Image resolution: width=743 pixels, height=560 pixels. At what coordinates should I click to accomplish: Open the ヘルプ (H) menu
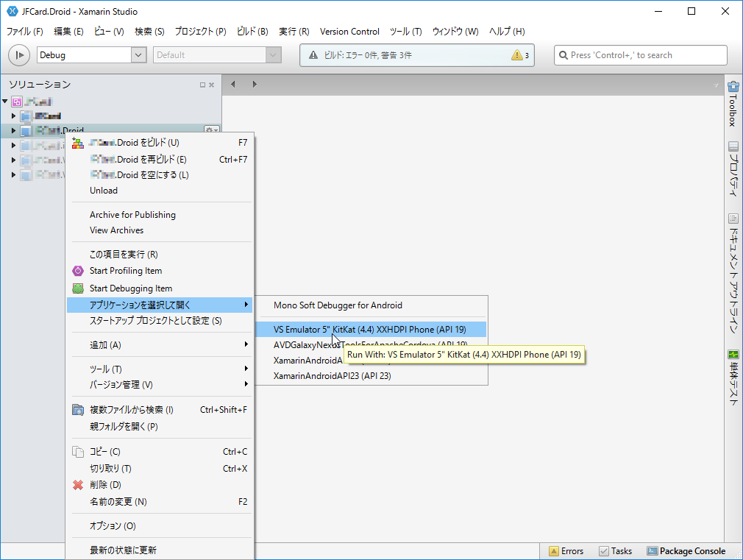point(507,32)
